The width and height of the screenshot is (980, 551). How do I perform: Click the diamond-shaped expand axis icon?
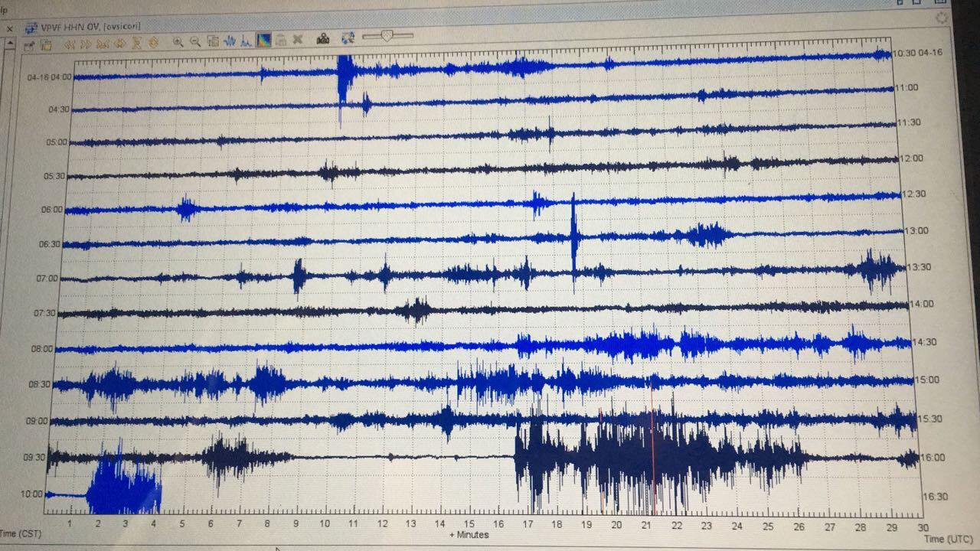coord(153,43)
